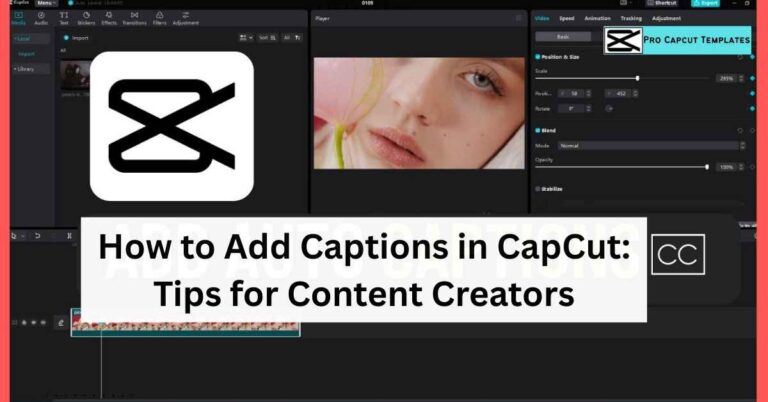Add keyframe for Rotate
Image resolution: width=768 pixels, height=402 pixels.
752,108
